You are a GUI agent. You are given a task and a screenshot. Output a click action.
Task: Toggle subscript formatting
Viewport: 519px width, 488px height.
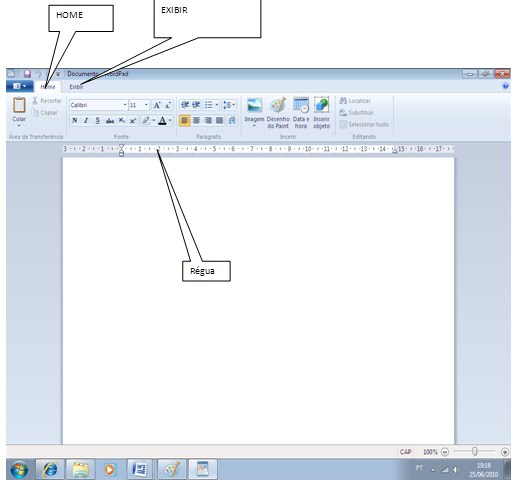point(122,121)
